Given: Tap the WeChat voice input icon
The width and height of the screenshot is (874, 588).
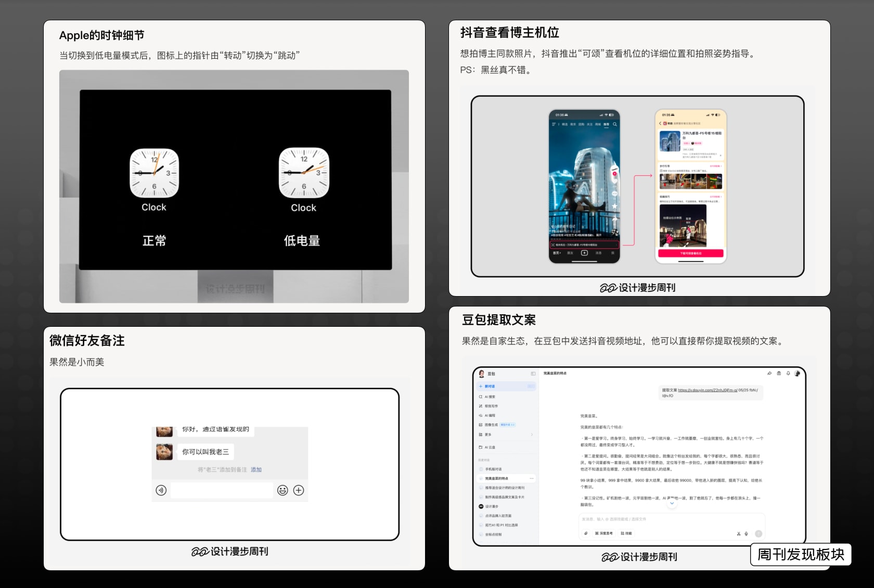Looking at the screenshot, I should tap(161, 490).
